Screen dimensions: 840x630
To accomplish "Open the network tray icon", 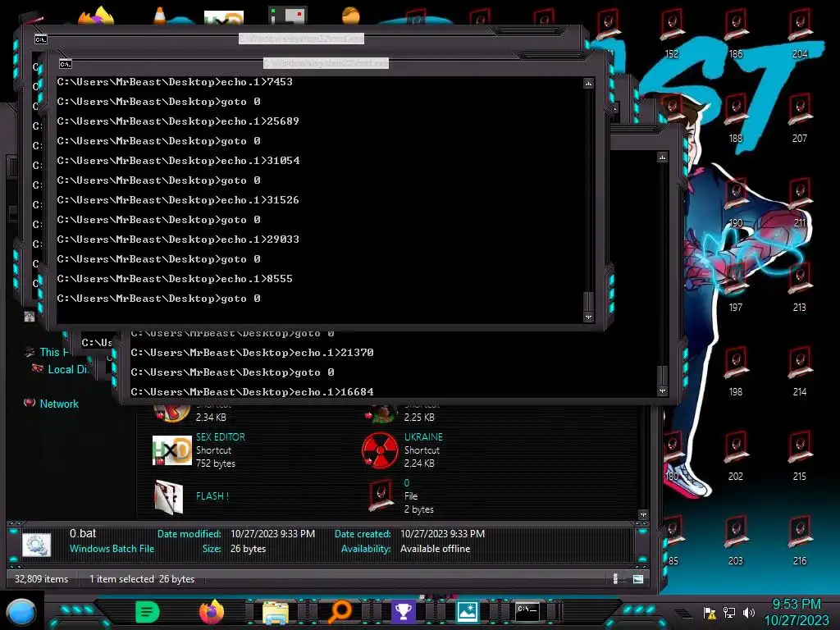I will (x=729, y=612).
